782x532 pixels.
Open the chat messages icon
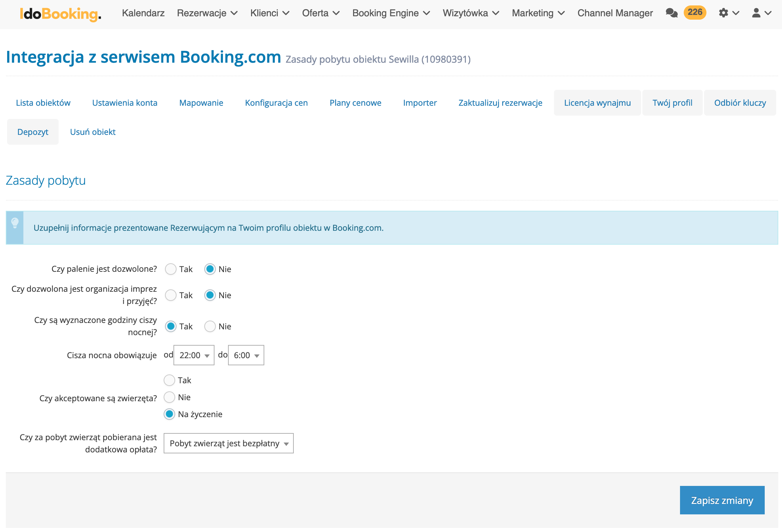coord(671,13)
